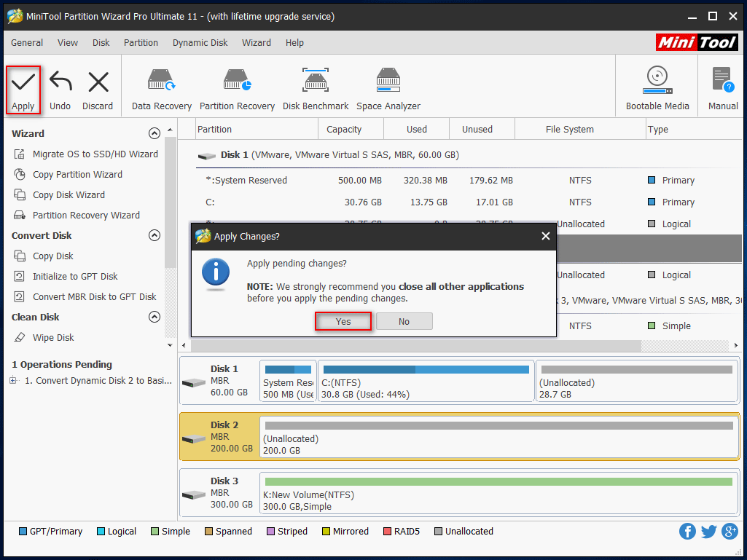The height and width of the screenshot is (560, 747).
Task: Click the Undo arrow icon
Action: click(x=60, y=82)
